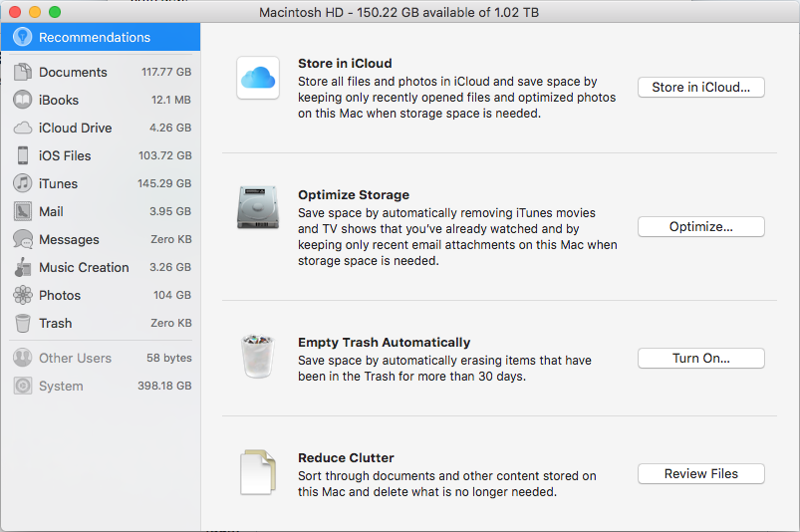The width and height of the screenshot is (800, 532).
Task: Click the Other Users people icon
Action: (23, 358)
